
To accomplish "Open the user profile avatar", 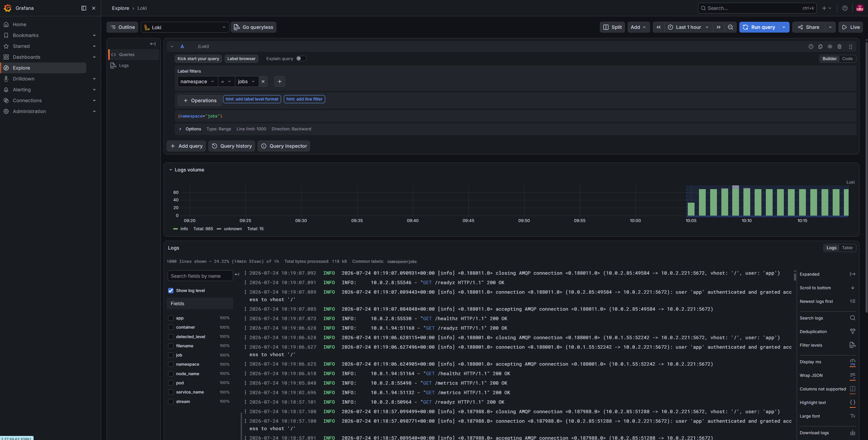I will pyautogui.click(x=860, y=8).
